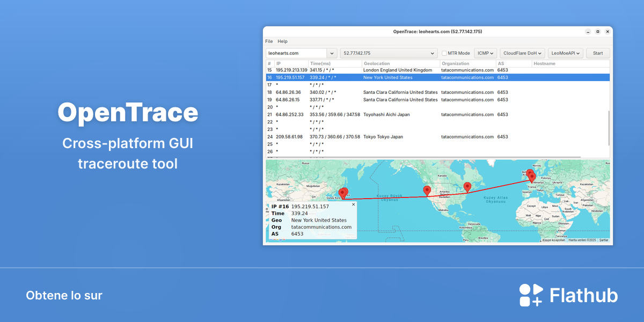This screenshot has width=644, height=322.
Task: Open the CloudFlare DoH dropdown
Action: (x=522, y=53)
